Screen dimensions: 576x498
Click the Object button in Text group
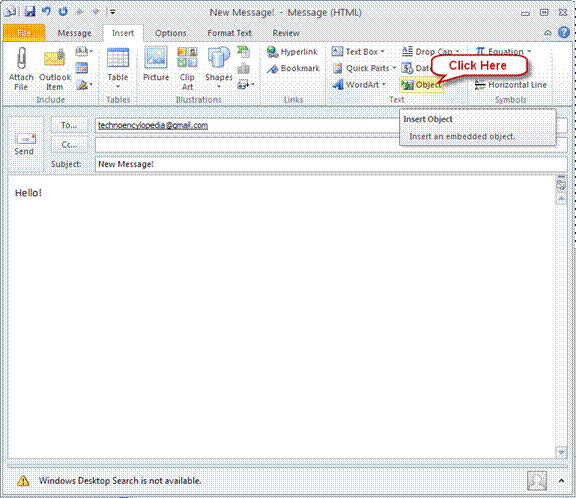[x=421, y=85]
